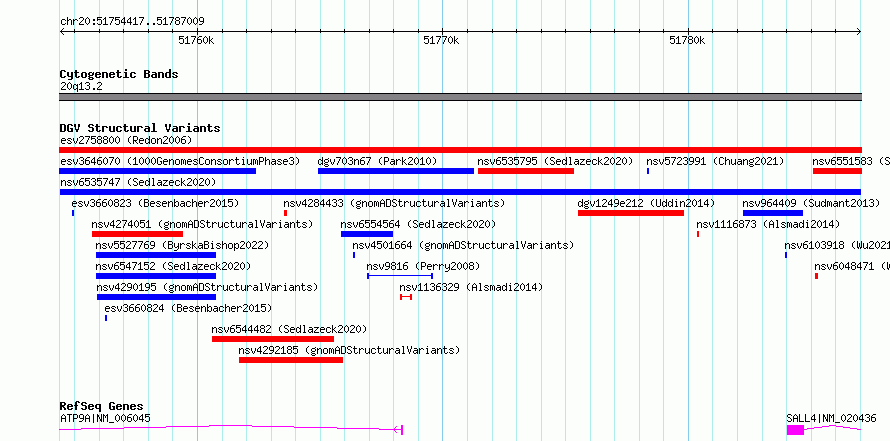Click the 51770k ruler tick label
Screen dimensions: 890x441
coord(442,40)
